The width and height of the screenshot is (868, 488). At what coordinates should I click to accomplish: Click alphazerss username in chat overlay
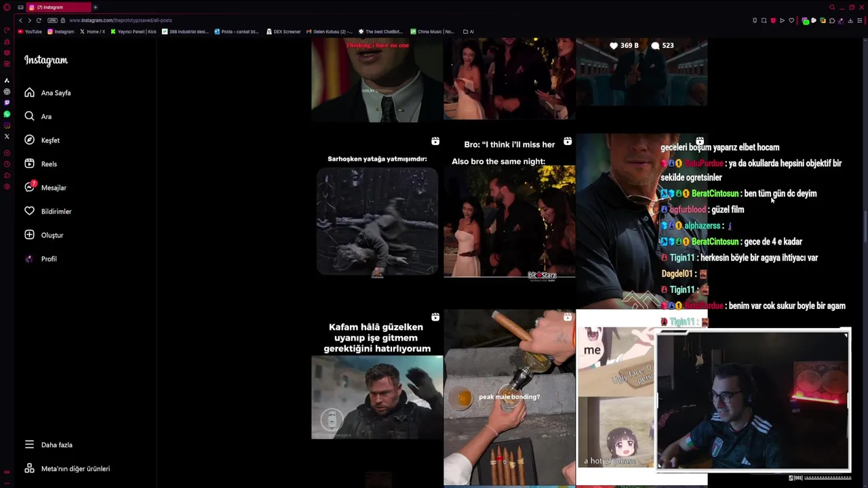point(702,226)
